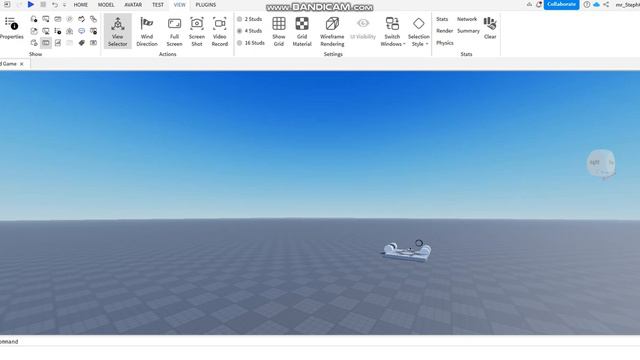Screen dimensions: 640x360
Task: Show the Network stats
Action: point(467,19)
